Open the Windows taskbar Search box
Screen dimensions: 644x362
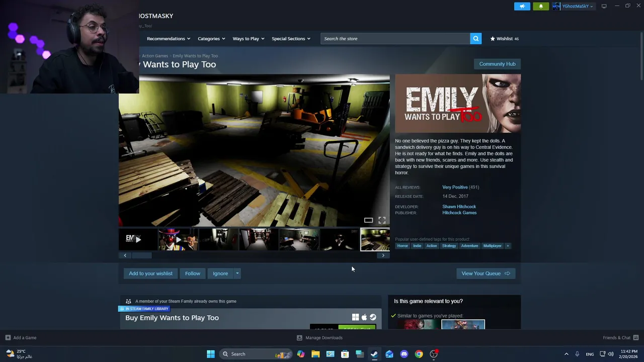pos(257,354)
